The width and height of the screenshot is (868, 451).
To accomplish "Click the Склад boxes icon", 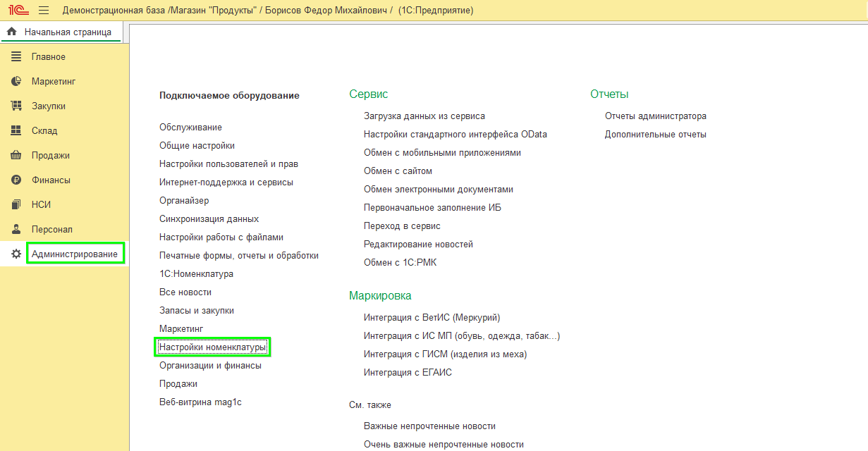I will tap(16, 130).
